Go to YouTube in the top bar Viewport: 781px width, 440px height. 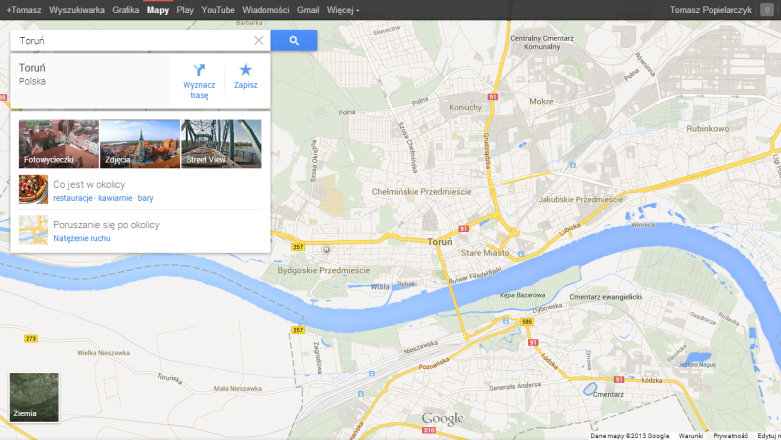[218, 10]
